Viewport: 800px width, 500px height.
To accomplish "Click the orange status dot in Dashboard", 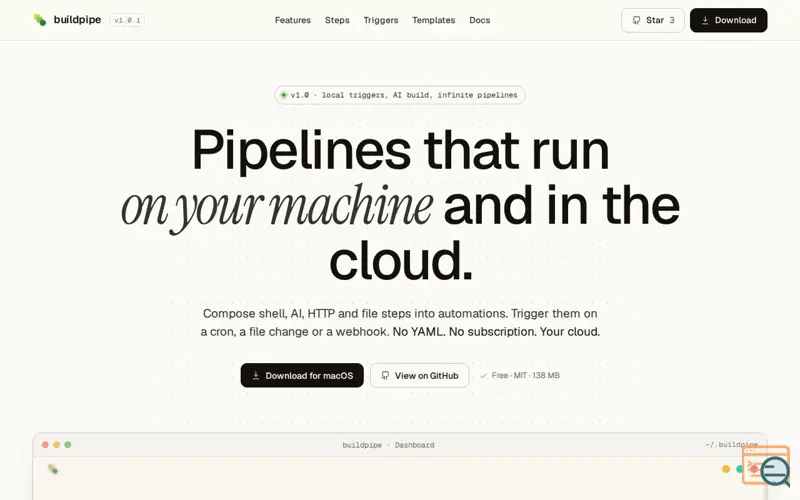I will coord(726,469).
